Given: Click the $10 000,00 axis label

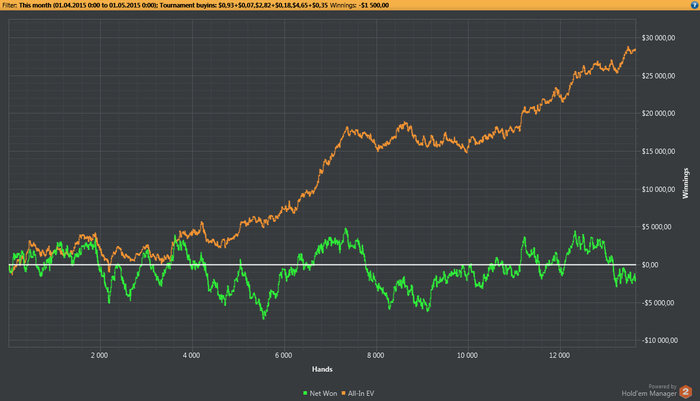Looking at the screenshot, I should coord(658,189).
